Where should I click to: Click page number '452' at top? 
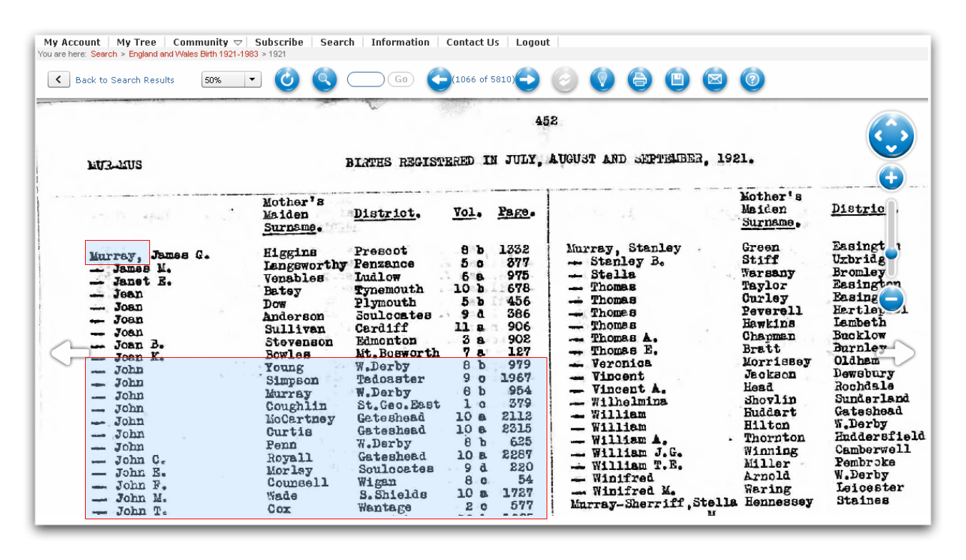click(x=547, y=121)
